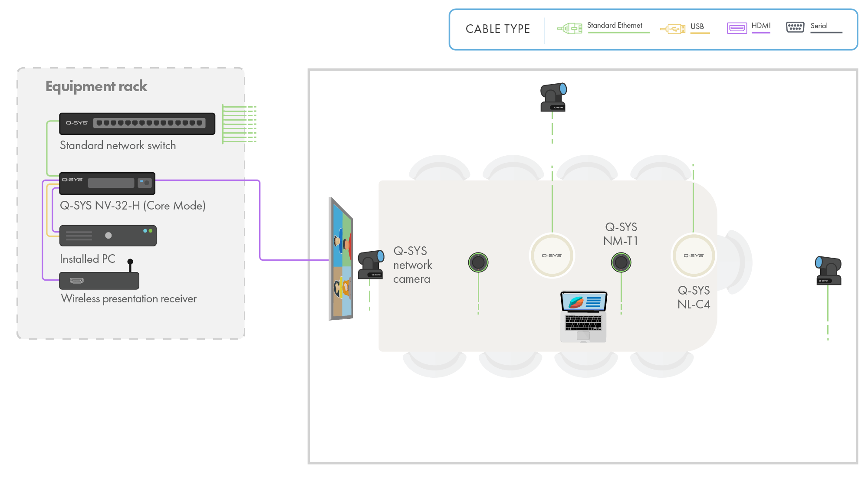Select the Installed PC device
This screenshot has width=868, height=488.
(108, 236)
